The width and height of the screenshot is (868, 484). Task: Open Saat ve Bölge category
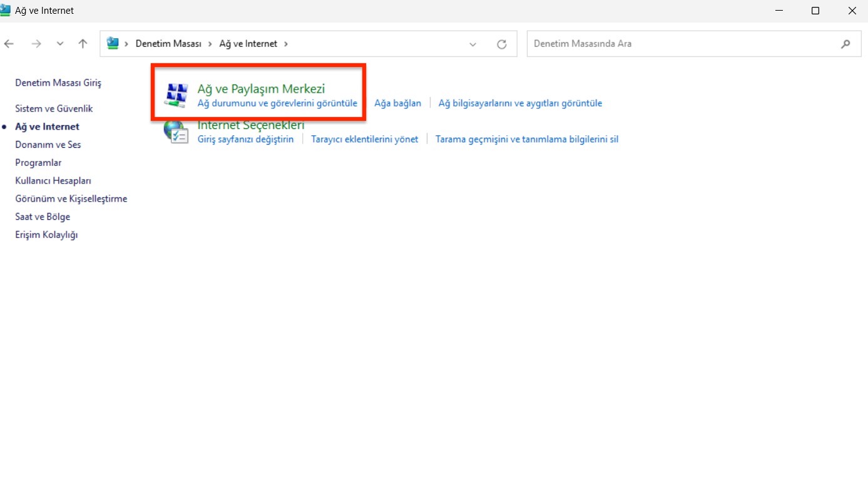pos(43,217)
